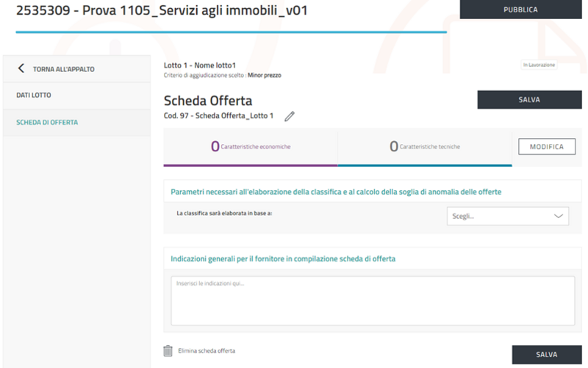The image size is (588, 368).
Task: Open the DATI LOTTO menu item
Action: (77, 95)
